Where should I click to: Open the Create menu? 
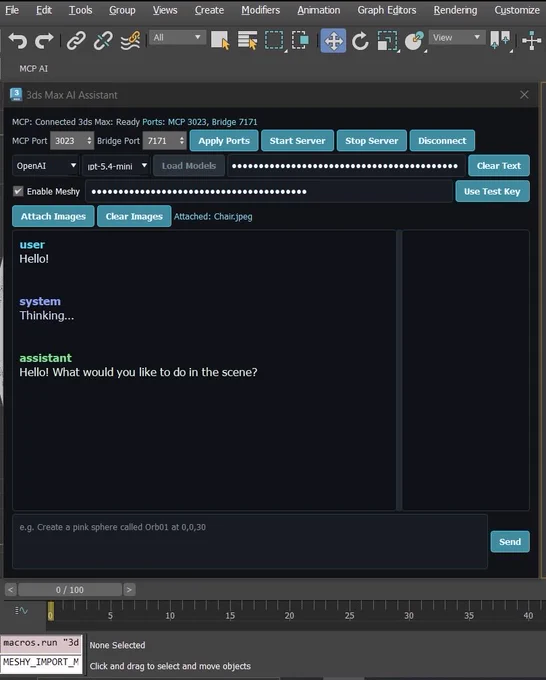pos(209,10)
